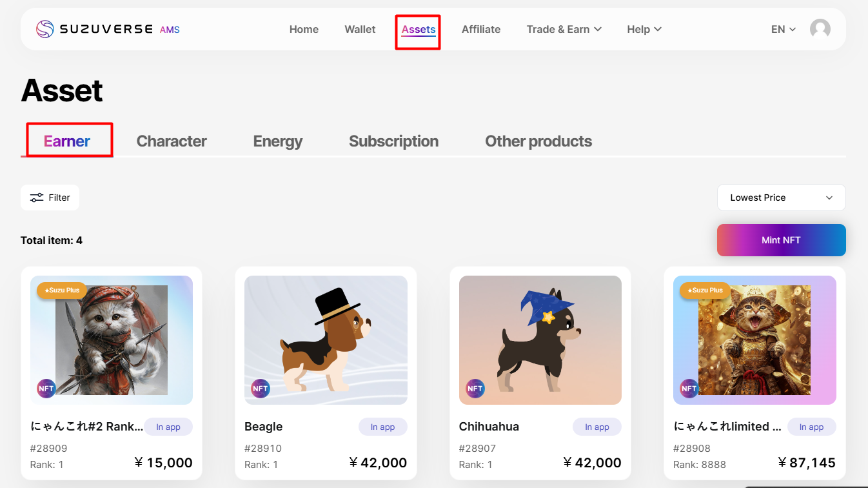868x488 pixels.
Task: Open the user profile avatar
Action: point(820,29)
